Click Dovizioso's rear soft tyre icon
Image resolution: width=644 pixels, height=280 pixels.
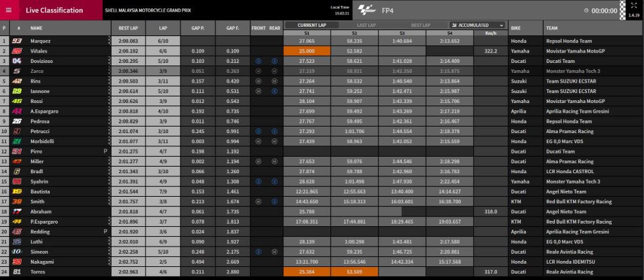[x=274, y=61]
